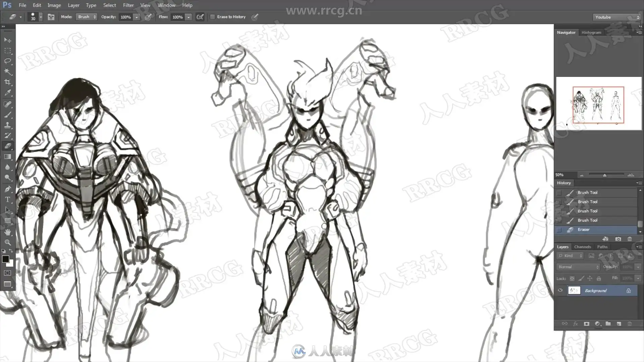The width and height of the screenshot is (644, 362).
Task: Click the foreground color swatch
Action: point(5,259)
